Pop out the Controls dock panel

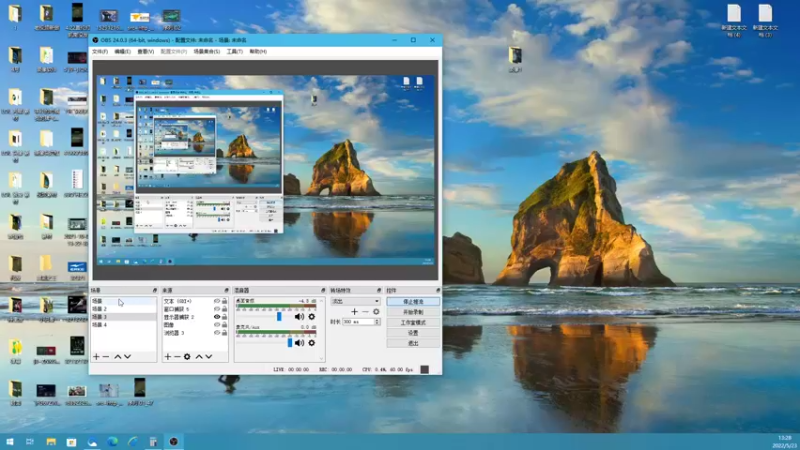[x=438, y=290]
